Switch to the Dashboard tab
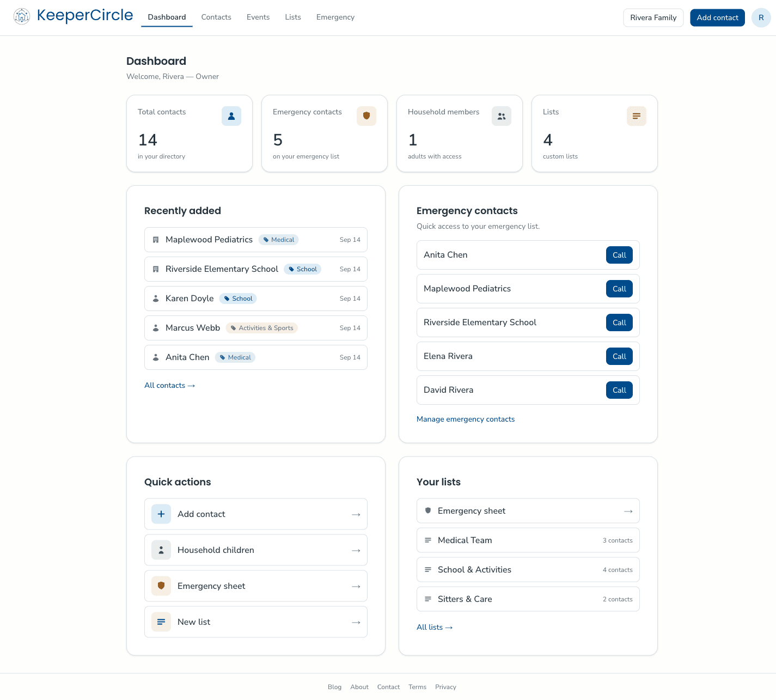Viewport: 776px width, 700px height. click(x=167, y=17)
